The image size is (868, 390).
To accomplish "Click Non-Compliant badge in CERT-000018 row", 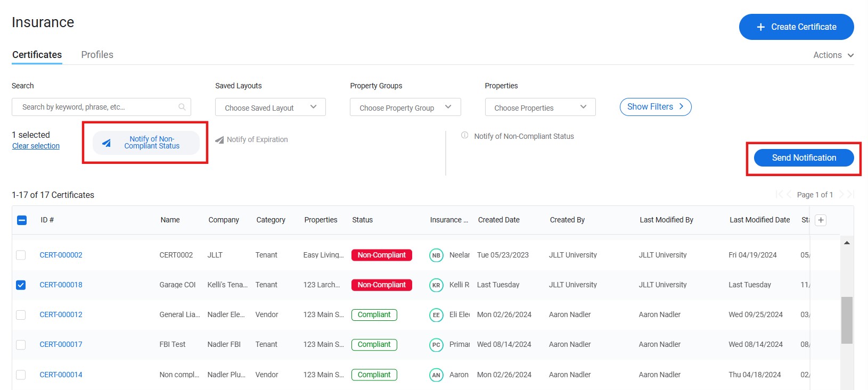I will (x=381, y=285).
